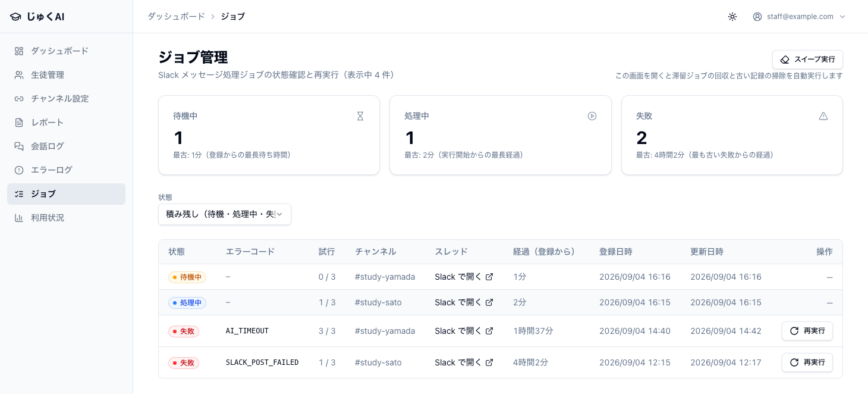Viewport: 868px width, 394px height.
Task: Click the eraser icon in スイープ実行 button
Action: coord(785,60)
